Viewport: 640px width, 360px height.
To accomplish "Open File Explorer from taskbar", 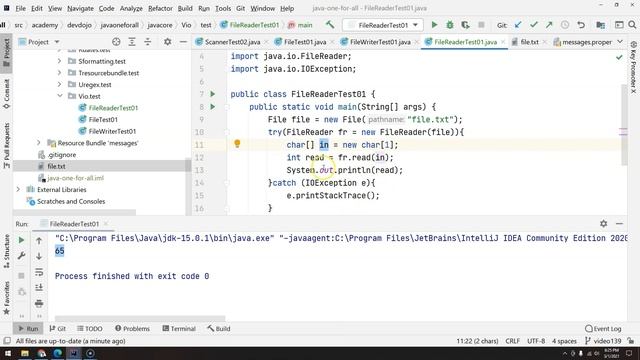I will coord(25,353).
